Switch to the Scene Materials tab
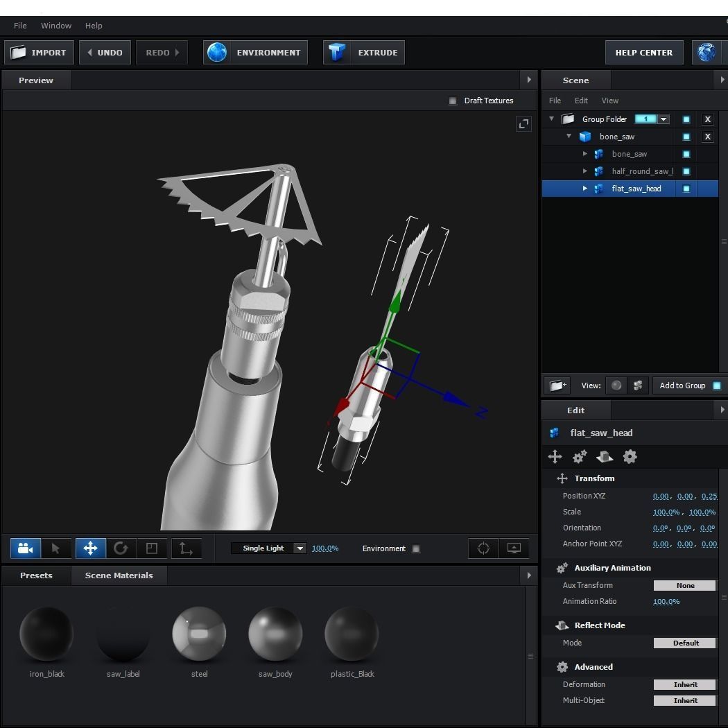The width and height of the screenshot is (728, 728). click(x=119, y=575)
